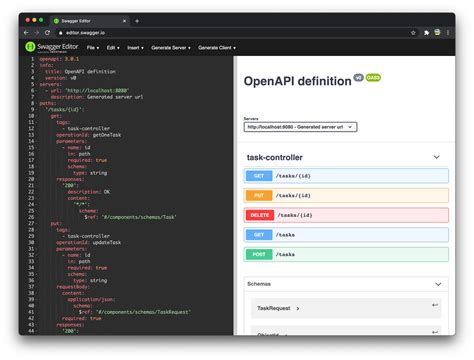
Task: Close the Swagger Editor browser tab
Action: [x=124, y=21]
